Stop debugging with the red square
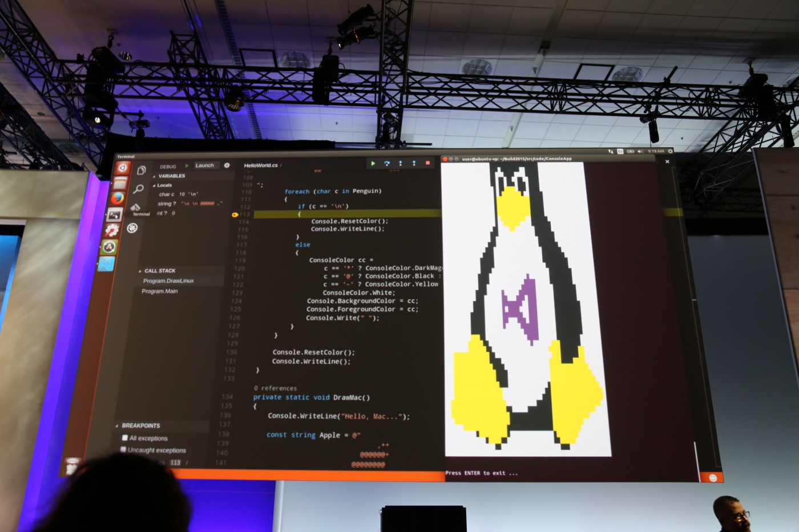This screenshot has width=799, height=532. tap(428, 164)
